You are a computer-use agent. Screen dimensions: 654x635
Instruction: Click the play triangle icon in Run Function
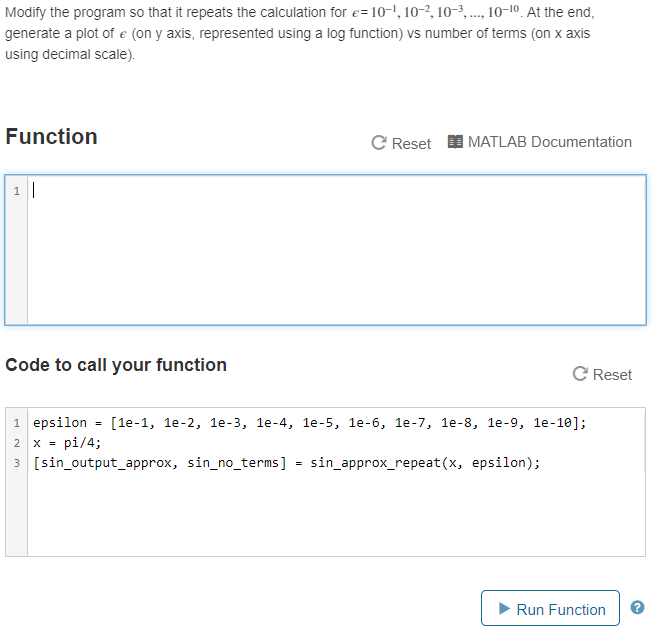tap(504, 608)
